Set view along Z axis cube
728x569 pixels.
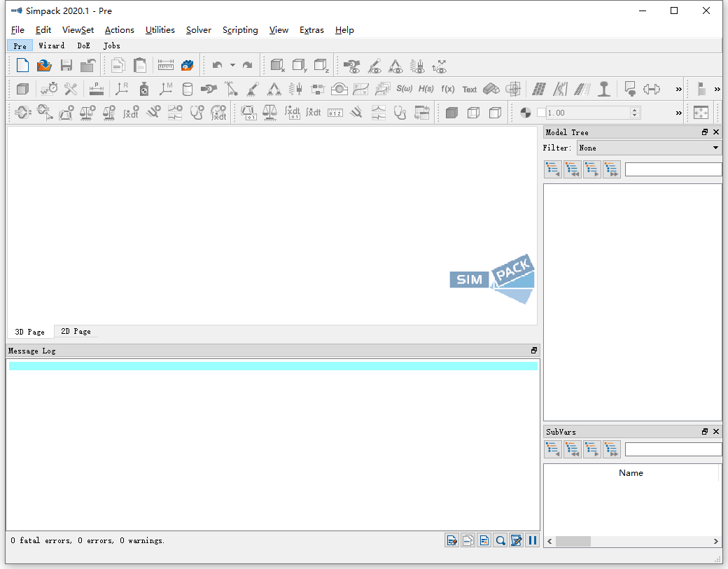pos(321,66)
